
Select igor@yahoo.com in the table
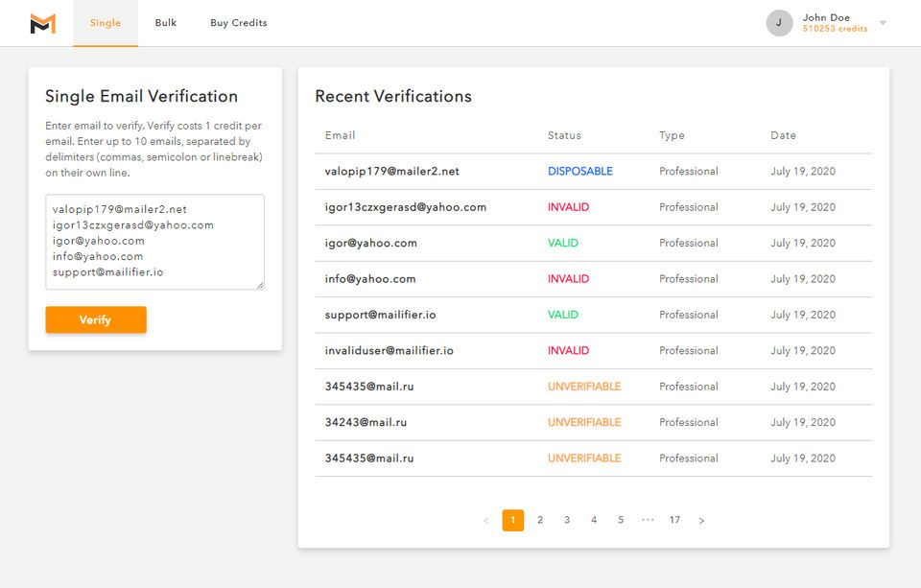tap(370, 244)
